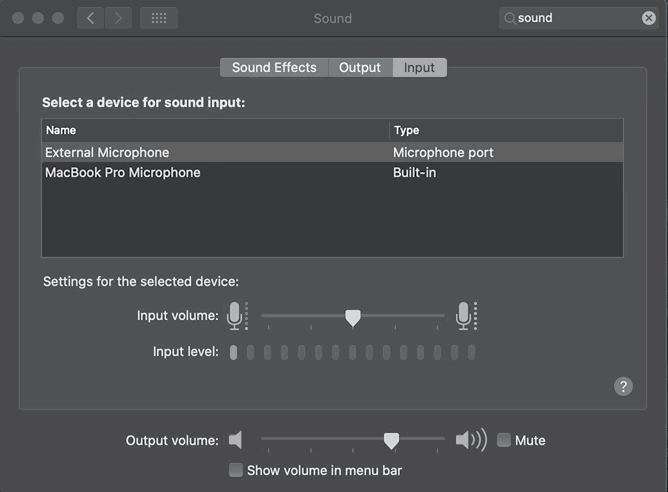Select External Microphone input device
668x492 pixels.
107,152
